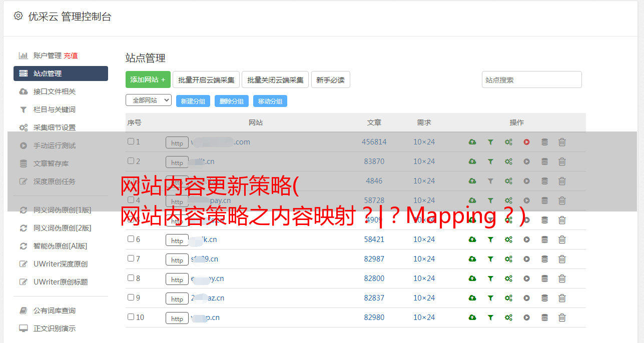
Task: Click the http button in row 1
Action: click(177, 143)
